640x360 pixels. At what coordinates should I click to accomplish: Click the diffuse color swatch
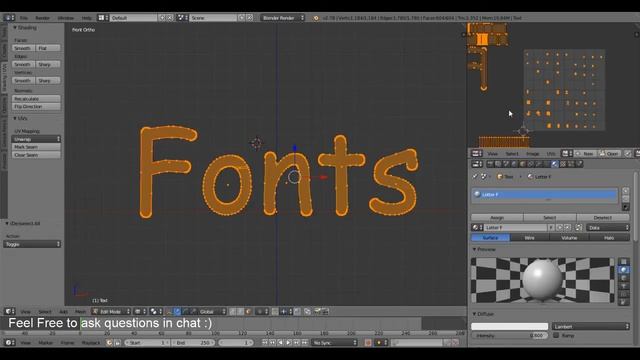tap(509, 326)
